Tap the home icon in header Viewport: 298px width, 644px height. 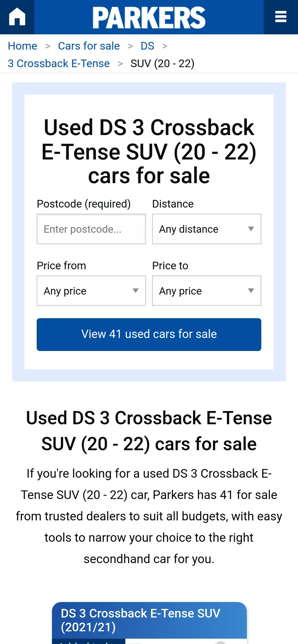[17, 17]
